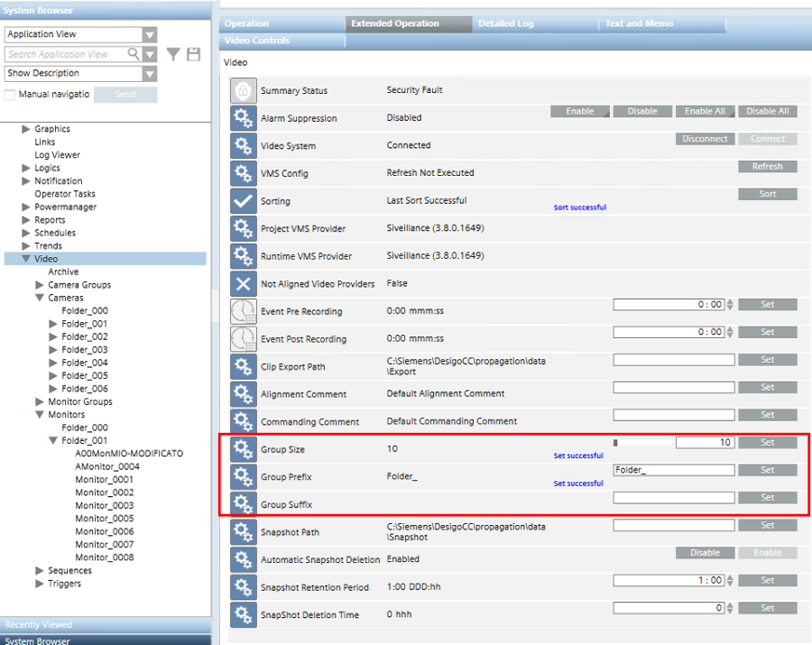Click the Event Pre Recording clock icon

pos(243,311)
